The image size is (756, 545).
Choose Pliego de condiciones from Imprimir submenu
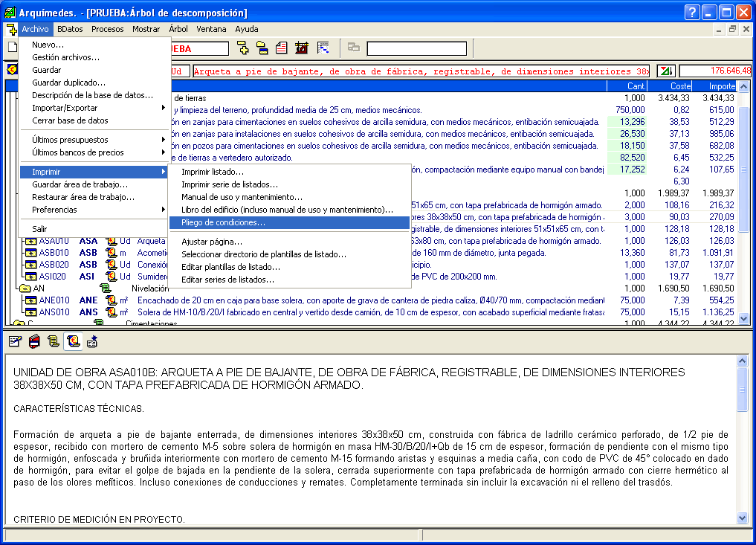[x=223, y=222]
